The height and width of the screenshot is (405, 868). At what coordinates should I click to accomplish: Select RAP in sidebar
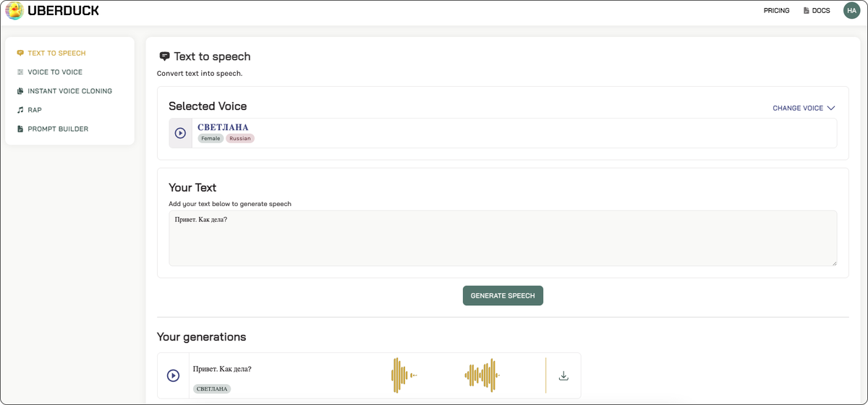pos(35,110)
